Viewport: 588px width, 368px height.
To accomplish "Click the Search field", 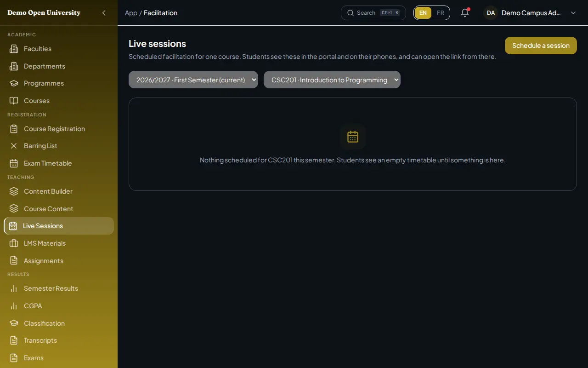I will tap(373, 13).
